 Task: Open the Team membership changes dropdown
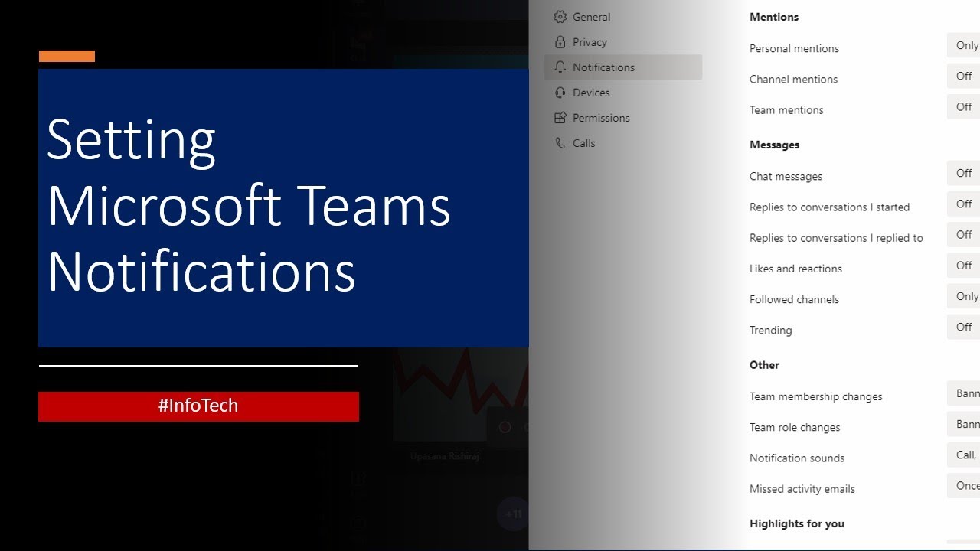[964, 393]
